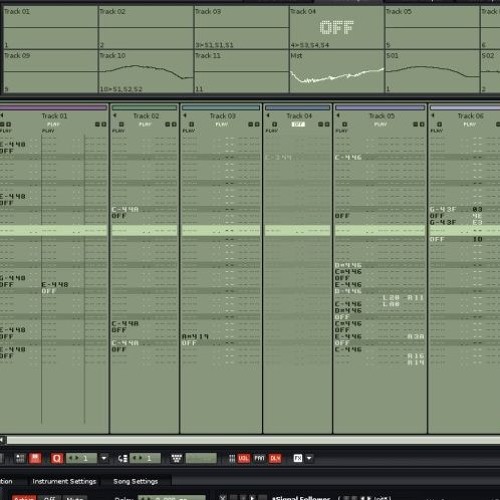Toggle the PAN column button

pyautogui.click(x=259, y=458)
